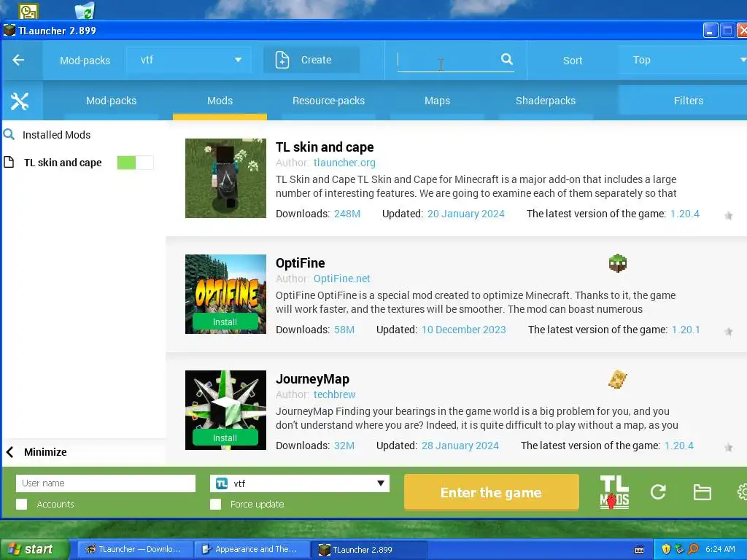This screenshot has width=747, height=560.
Task: Favorite OptiFine with the star icon
Action: [x=729, y=332]
